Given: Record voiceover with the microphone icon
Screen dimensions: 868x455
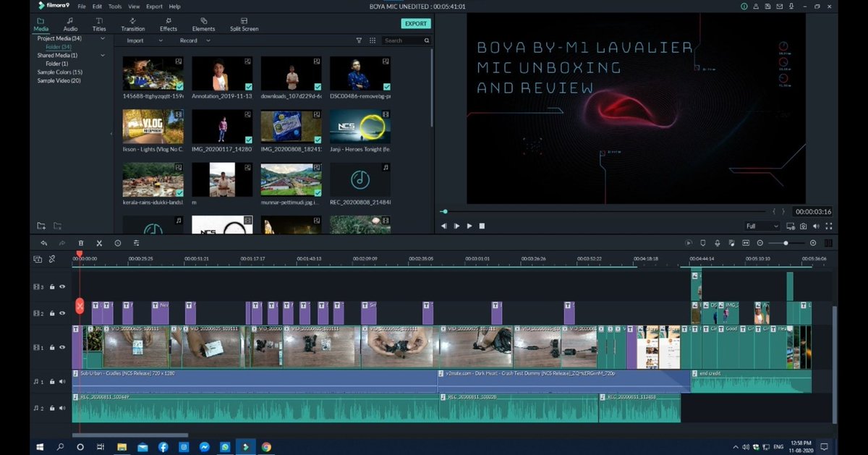Looking at the screenshot, I should pos(717,243).
